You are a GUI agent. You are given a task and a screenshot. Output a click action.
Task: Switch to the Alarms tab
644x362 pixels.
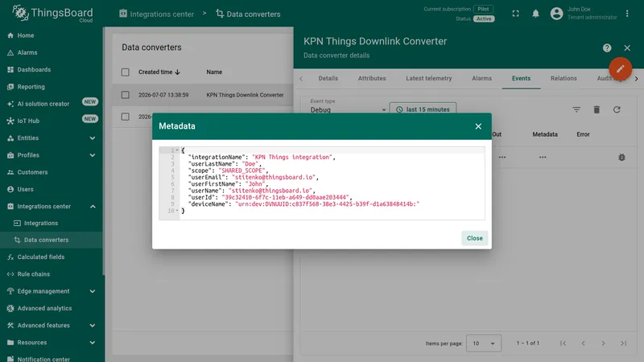coord(481,78)
